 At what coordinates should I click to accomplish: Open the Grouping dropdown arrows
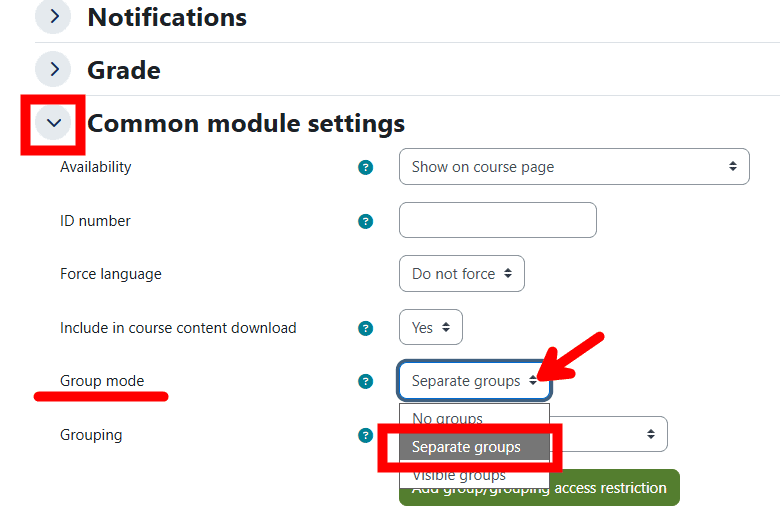[651, 434]
